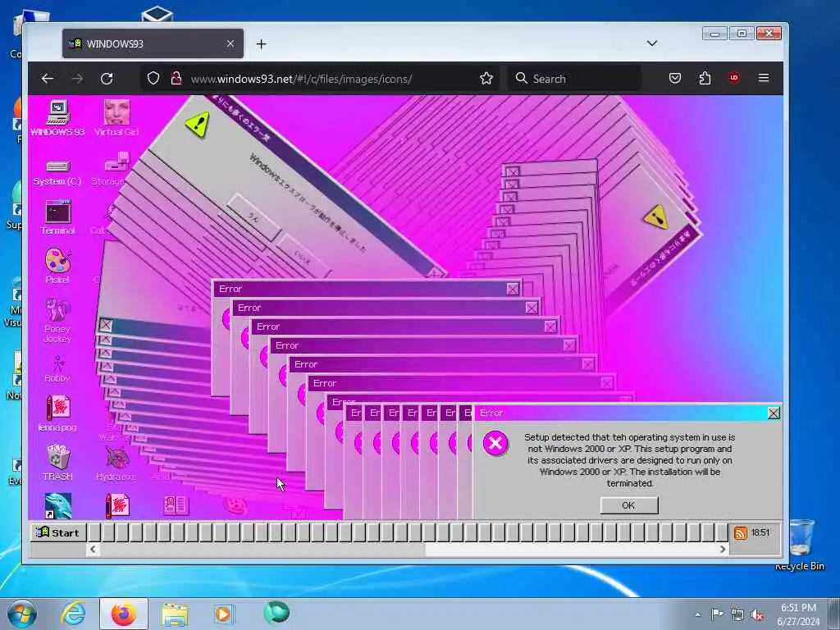
Task: Click the 18:51 clock in Windows93 taskbar
Action: coord(760,532)
